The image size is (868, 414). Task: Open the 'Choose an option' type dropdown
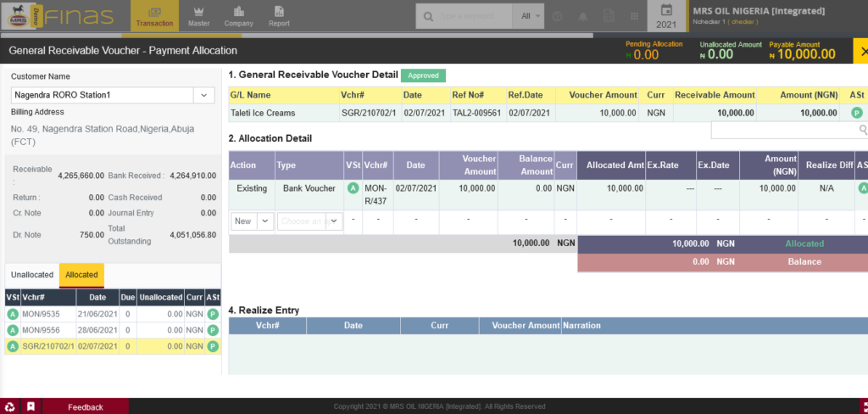(x=310, y=221)
